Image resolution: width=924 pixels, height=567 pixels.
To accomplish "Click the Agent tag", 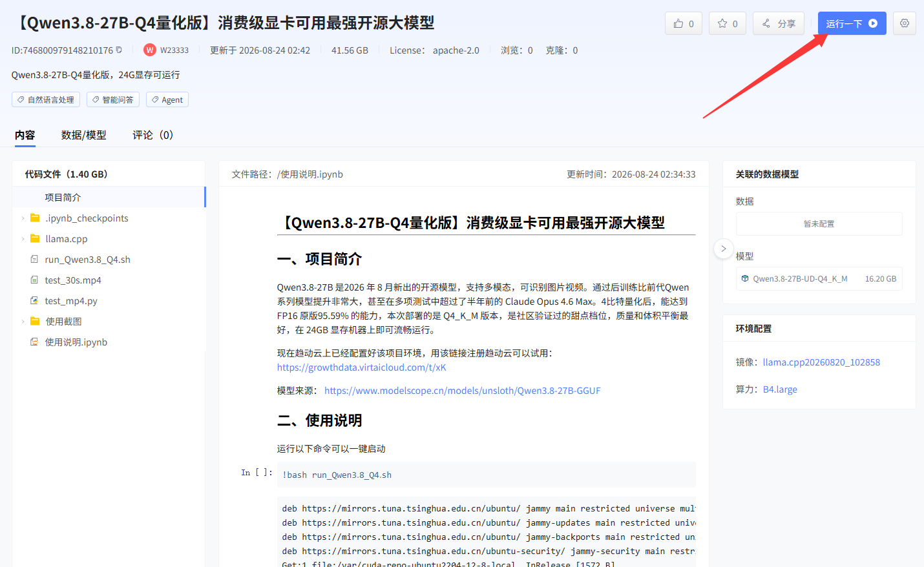I will [x=167, y=99].
